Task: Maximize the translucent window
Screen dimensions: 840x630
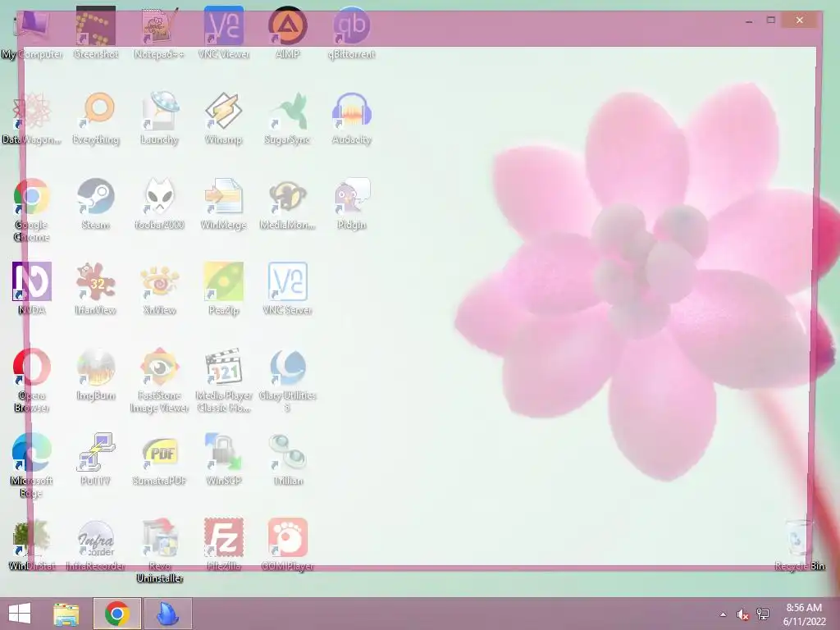Action: (771, 21)
